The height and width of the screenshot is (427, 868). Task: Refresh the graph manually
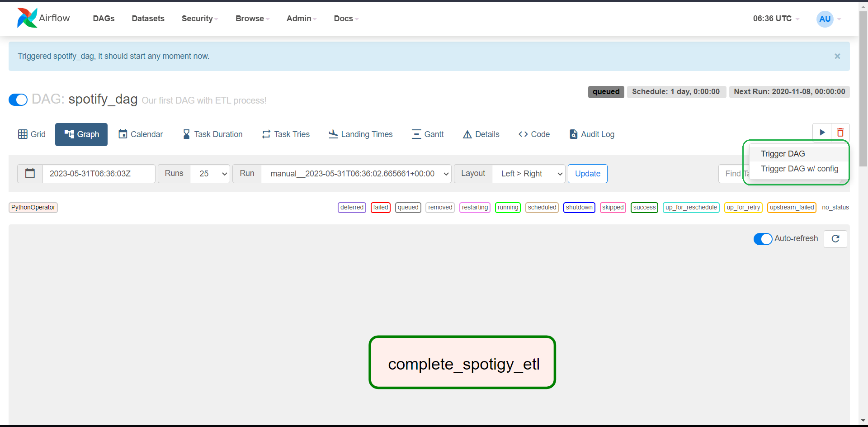click(x=835, y=239)
